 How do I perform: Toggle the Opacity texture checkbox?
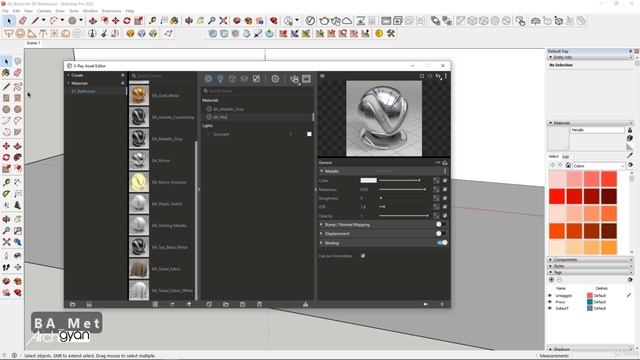445,216
